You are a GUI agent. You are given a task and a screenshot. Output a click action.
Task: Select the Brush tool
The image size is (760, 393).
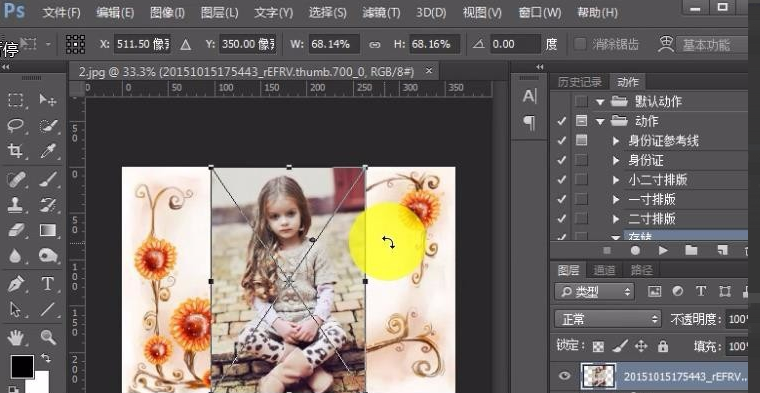pos(48,179)
